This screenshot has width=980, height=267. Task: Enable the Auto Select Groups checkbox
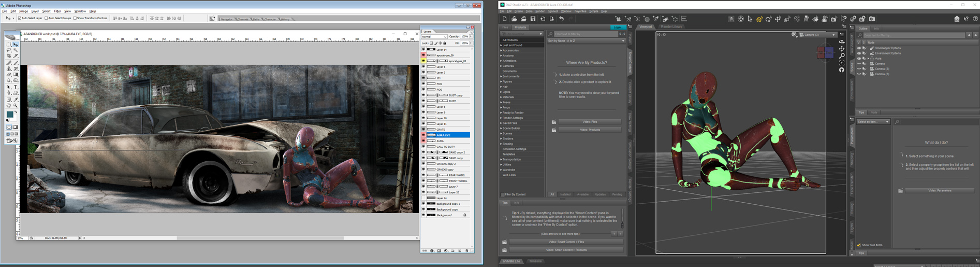point(46,18)
